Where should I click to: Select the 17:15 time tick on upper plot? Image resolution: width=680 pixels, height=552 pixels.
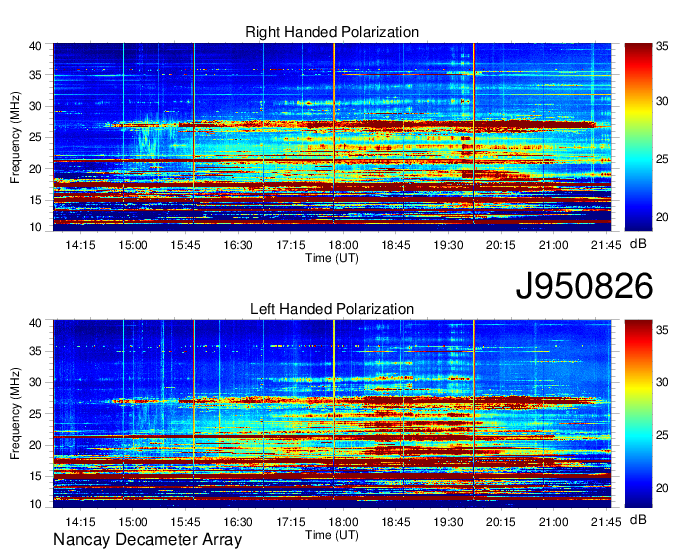[x=291, y=245]
